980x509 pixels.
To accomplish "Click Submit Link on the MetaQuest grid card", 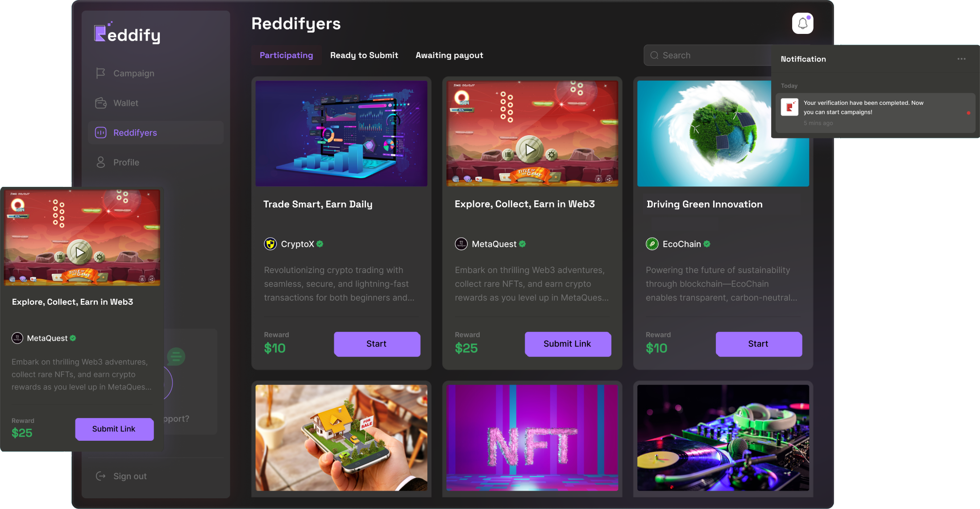I will pos(568,344).
